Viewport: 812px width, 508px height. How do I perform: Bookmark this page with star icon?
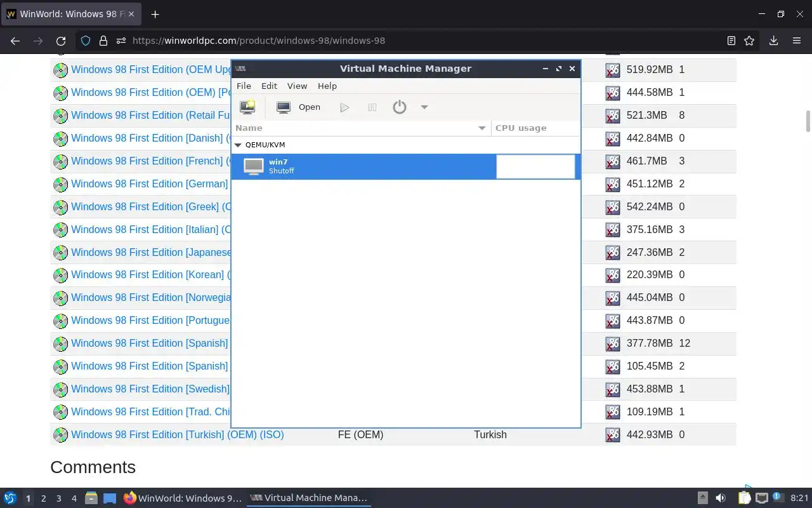coord(749,41)
